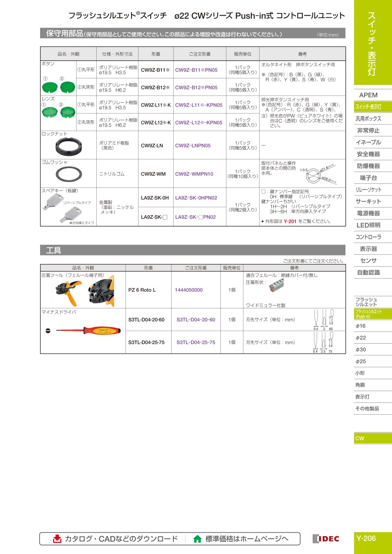Image resolution: width=392 pixels, height=554 pixels.
Task: Select the 表示灯 index item
Action: point(362,397)
